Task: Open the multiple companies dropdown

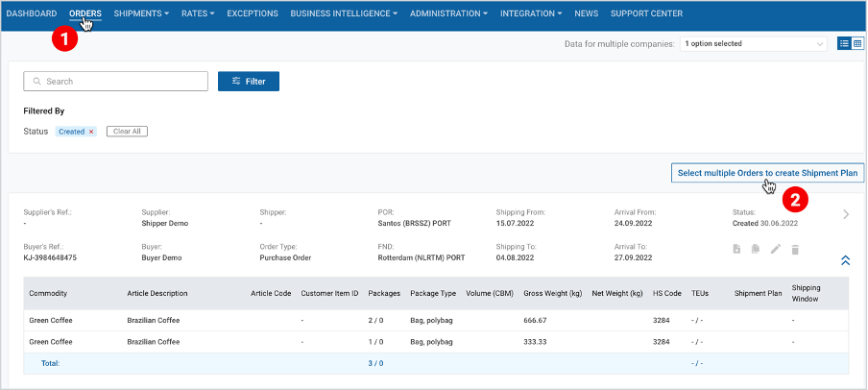Action: [x=754, y=44]
